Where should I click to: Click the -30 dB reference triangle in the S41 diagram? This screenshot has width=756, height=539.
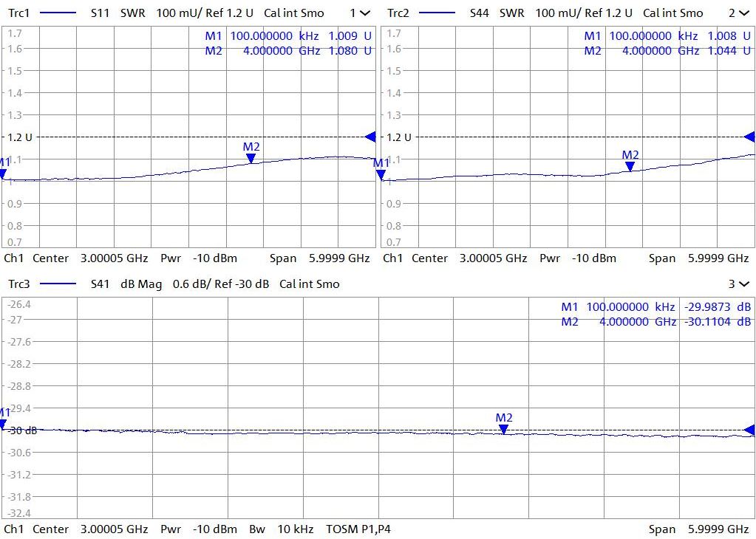(749, 430)
